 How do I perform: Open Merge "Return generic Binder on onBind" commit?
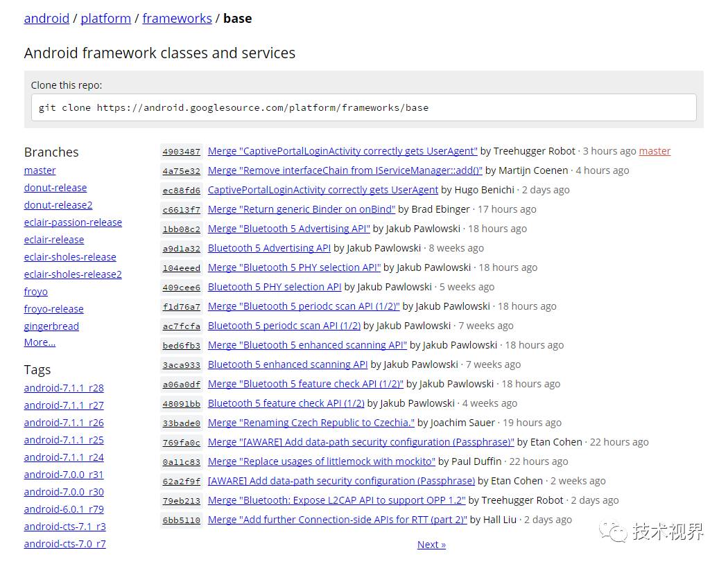click(302, 210)
